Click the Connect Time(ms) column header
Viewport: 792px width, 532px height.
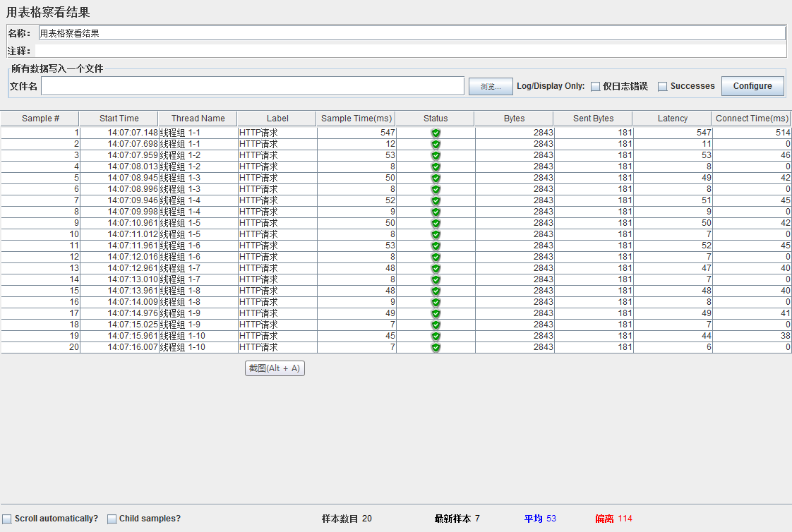point(752,119)
